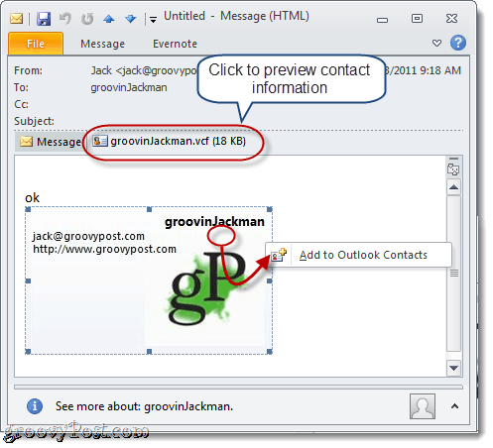Minimize the message window
This screenshot has width=493, height=448.
pyautogui.click(x=382, y=19)
